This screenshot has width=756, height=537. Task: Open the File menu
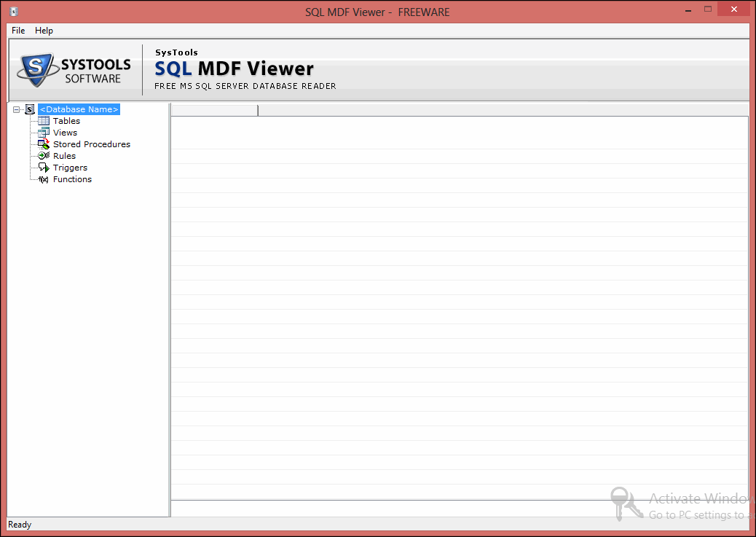coord(17,31)
